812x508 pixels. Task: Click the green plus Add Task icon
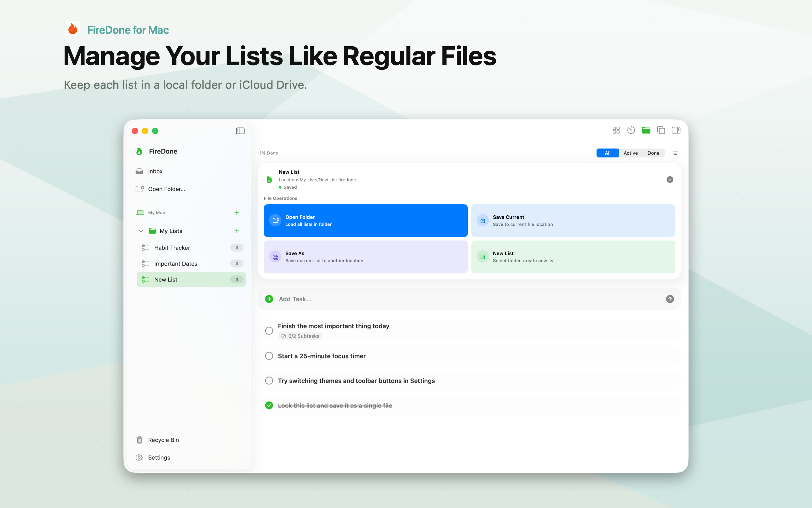point(269,299)
